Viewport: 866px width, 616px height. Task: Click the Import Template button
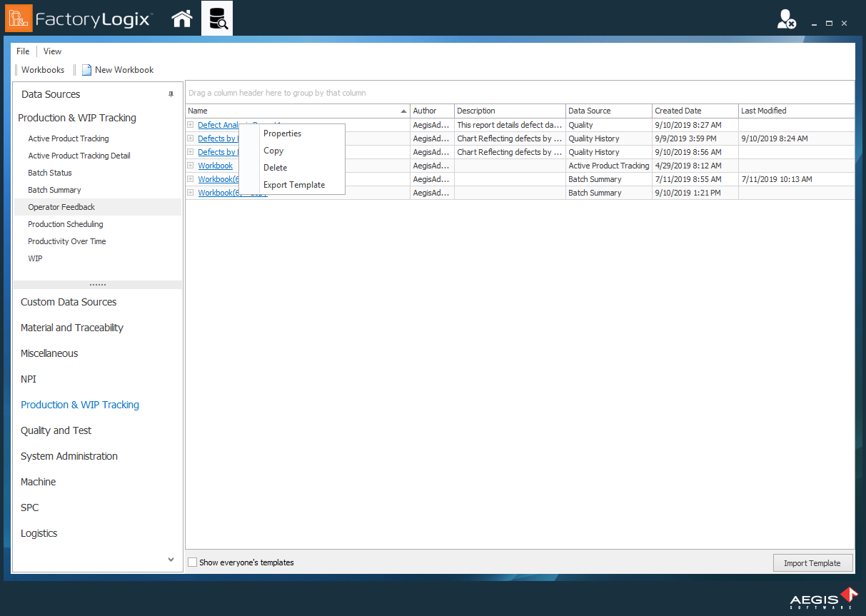(x=812, y=562)
